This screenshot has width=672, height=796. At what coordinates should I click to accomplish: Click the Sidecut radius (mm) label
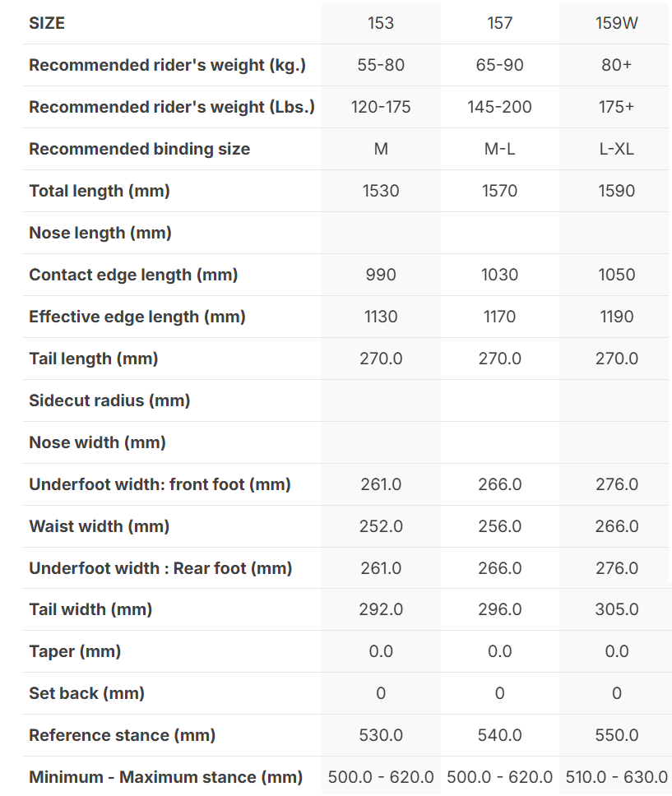[109, 400]
